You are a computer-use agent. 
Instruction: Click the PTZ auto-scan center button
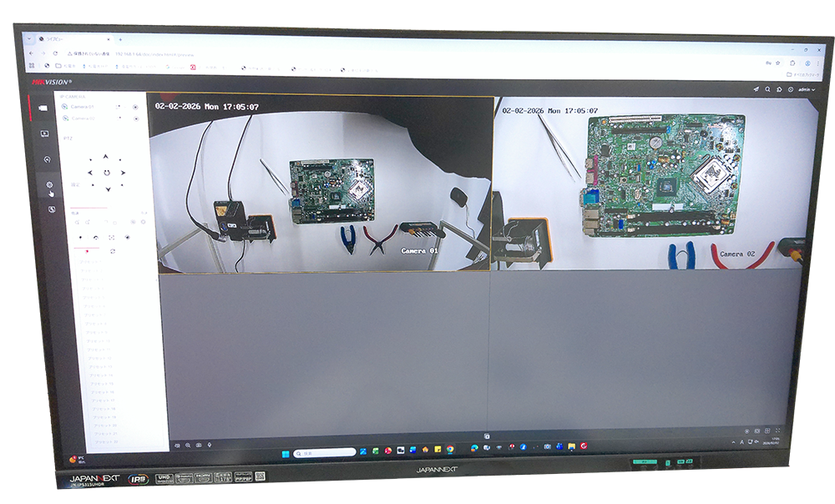(106, 172)
